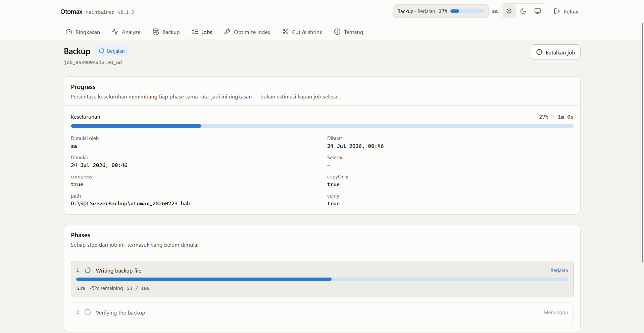The width and height of the screenshot is (644, 333).
Task: Select the Verifying the backup phase row
Action: tap(322, 314)
